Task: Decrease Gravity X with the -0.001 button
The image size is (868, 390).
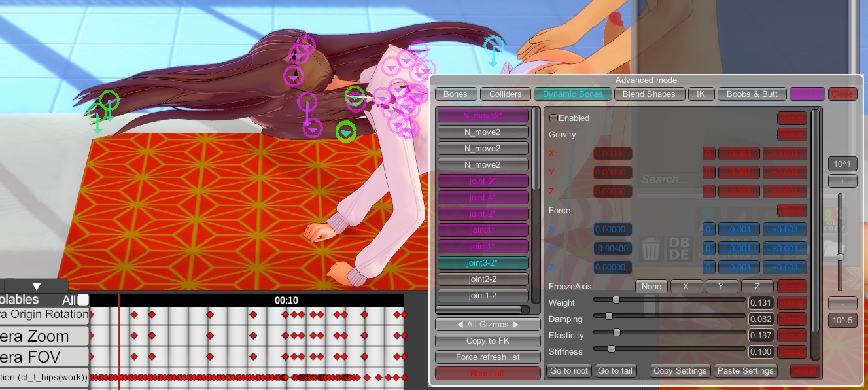Action: (x=739, y=154)
